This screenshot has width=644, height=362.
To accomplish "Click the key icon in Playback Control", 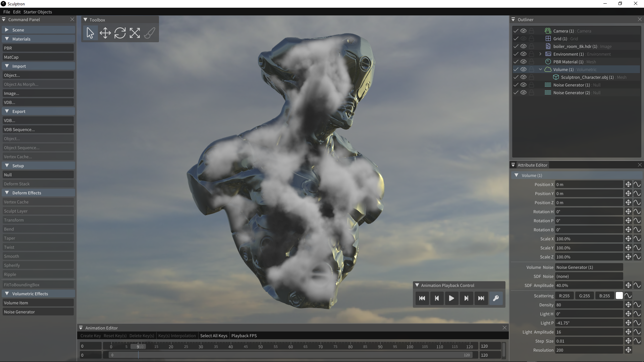I will (496, 298).
